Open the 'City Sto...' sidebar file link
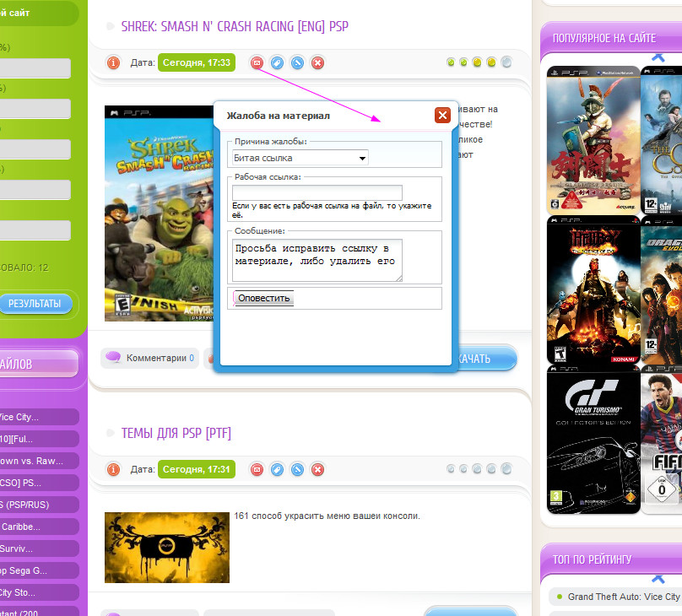The width and height of the screenshot is (682, 616). (x=38, y=592)
